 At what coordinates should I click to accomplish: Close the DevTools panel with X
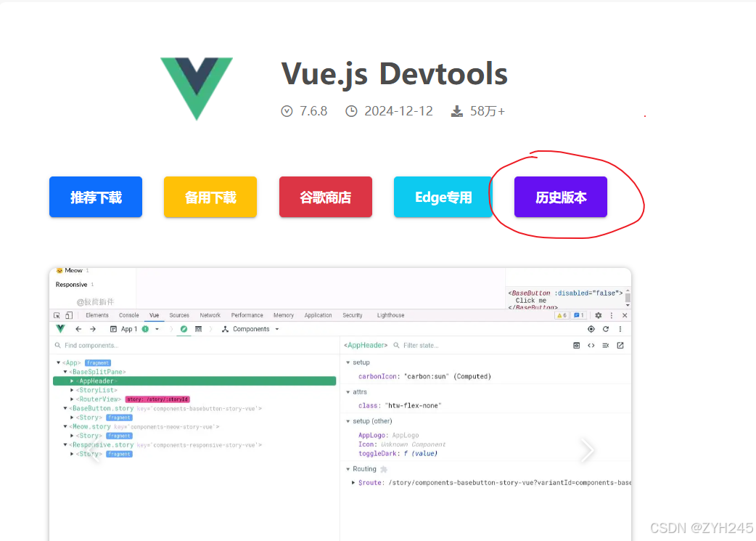pyautogui.click(x=625, y=315)
